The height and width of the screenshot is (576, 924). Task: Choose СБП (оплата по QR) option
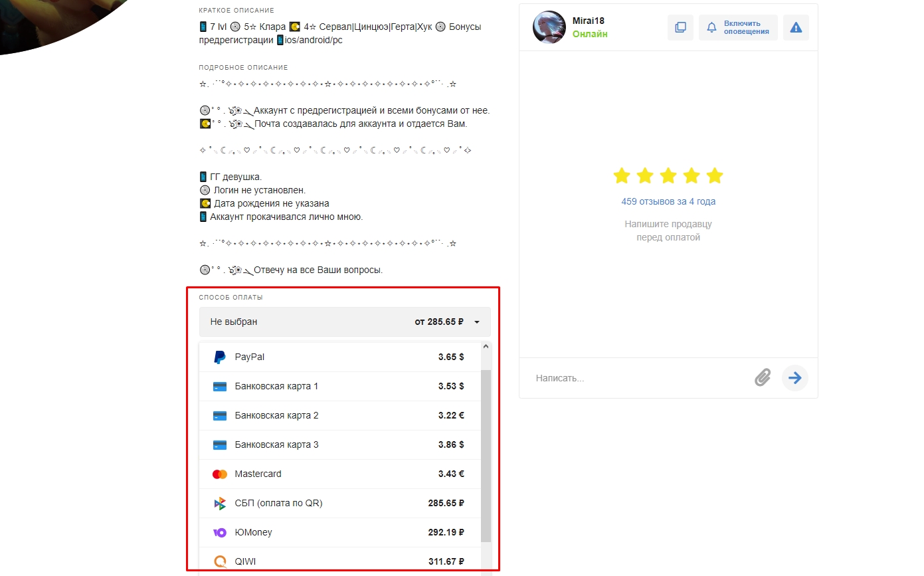tap(339, 504)
